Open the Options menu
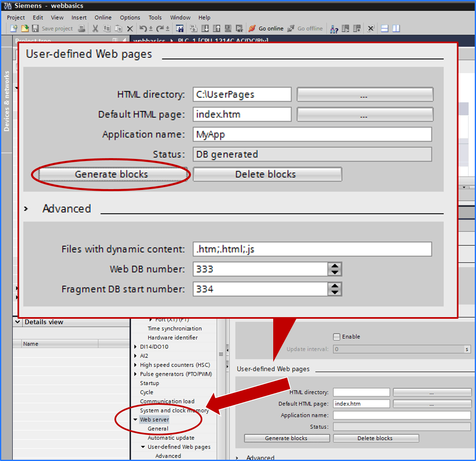The height and width of the screenshot is (461, 476). coord(130,17)
